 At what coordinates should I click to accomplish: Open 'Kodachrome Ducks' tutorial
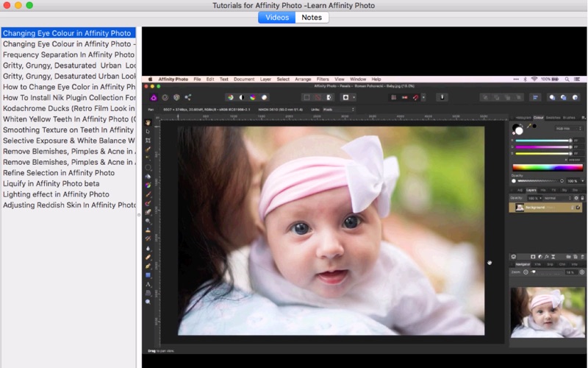tap(68, 108)
